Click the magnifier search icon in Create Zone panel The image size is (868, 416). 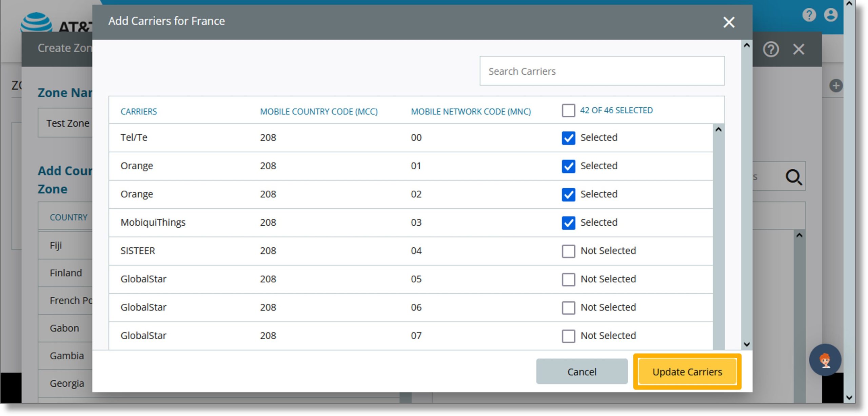[794, 177]
